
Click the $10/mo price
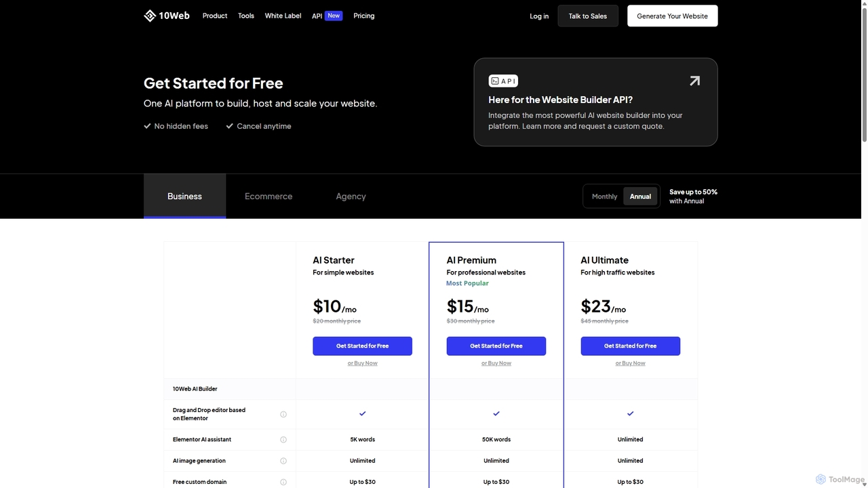coord(334,307)
